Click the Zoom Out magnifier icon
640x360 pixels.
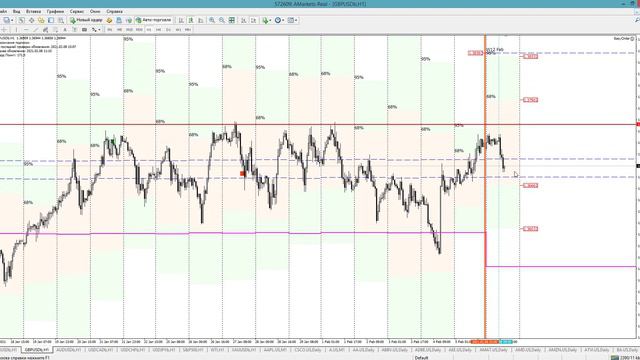[222, 20]
